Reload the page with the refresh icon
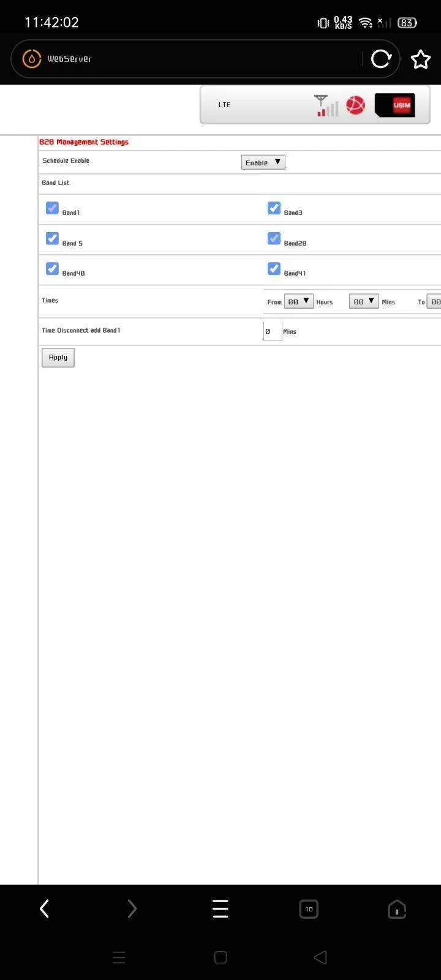 (380, 59)
